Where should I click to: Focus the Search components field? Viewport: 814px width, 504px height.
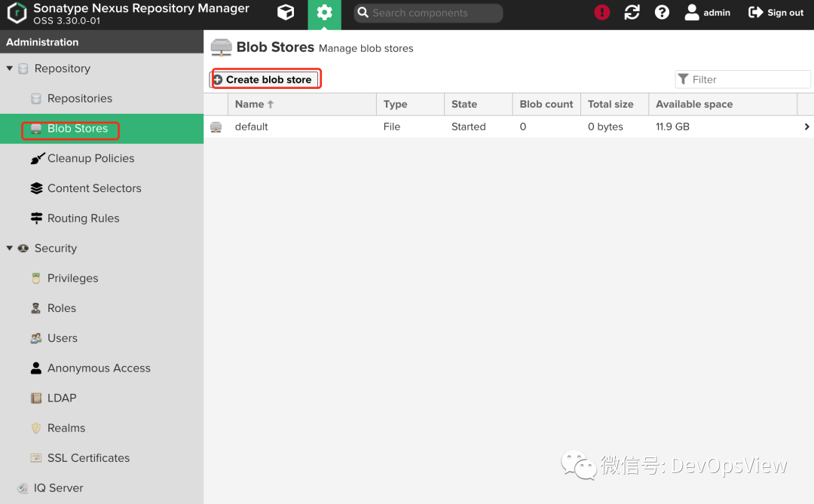(x=428, y=13)
